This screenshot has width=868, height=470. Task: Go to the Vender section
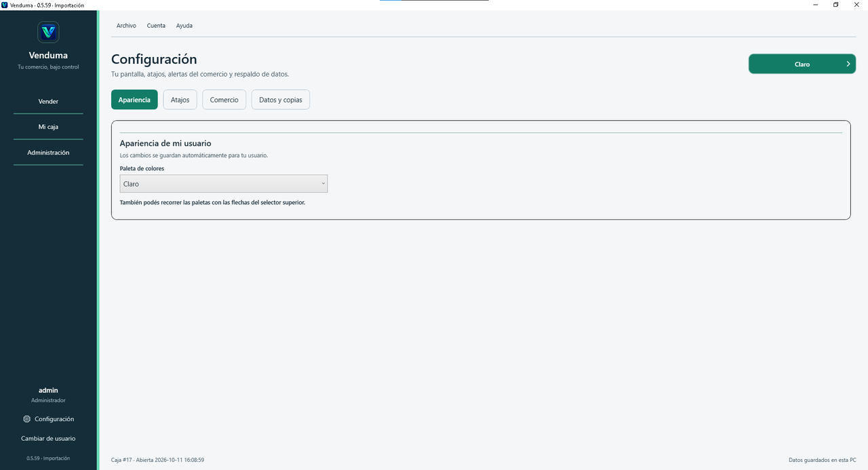pos(48,101)
